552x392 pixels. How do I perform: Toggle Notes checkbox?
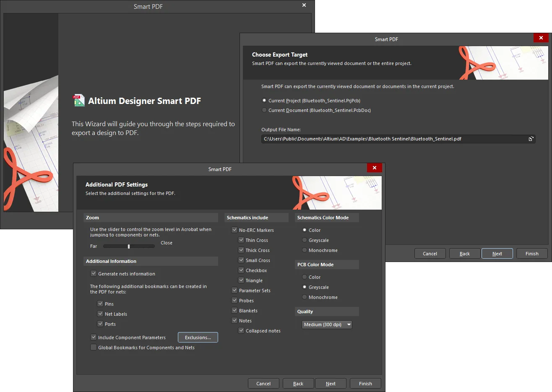[234, 320]
